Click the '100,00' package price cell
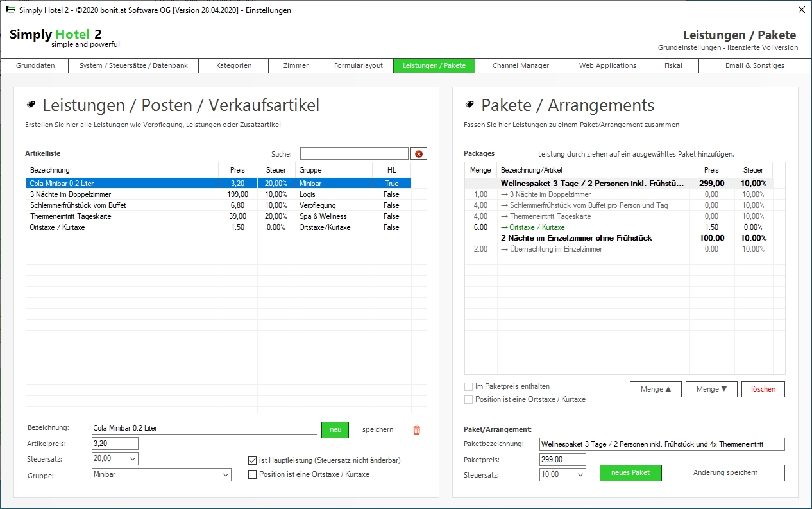Viewport: 812px width, 509px height. (712, 238)
